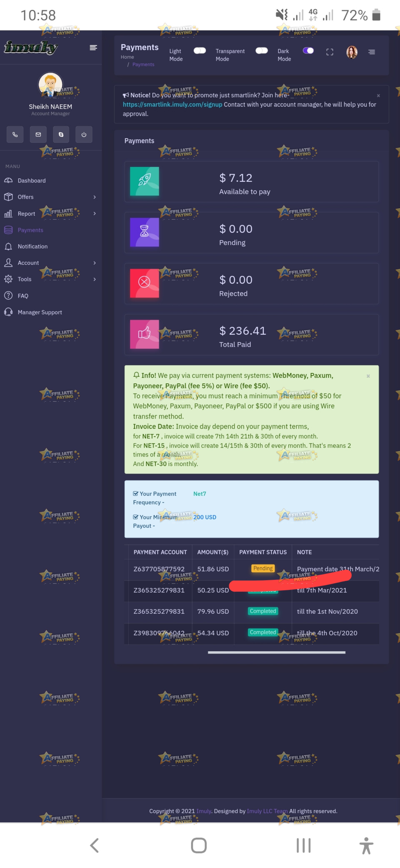Tap Android recent apps button
The width and height of the screenshot is (400, 868).
tap(303, 845)
